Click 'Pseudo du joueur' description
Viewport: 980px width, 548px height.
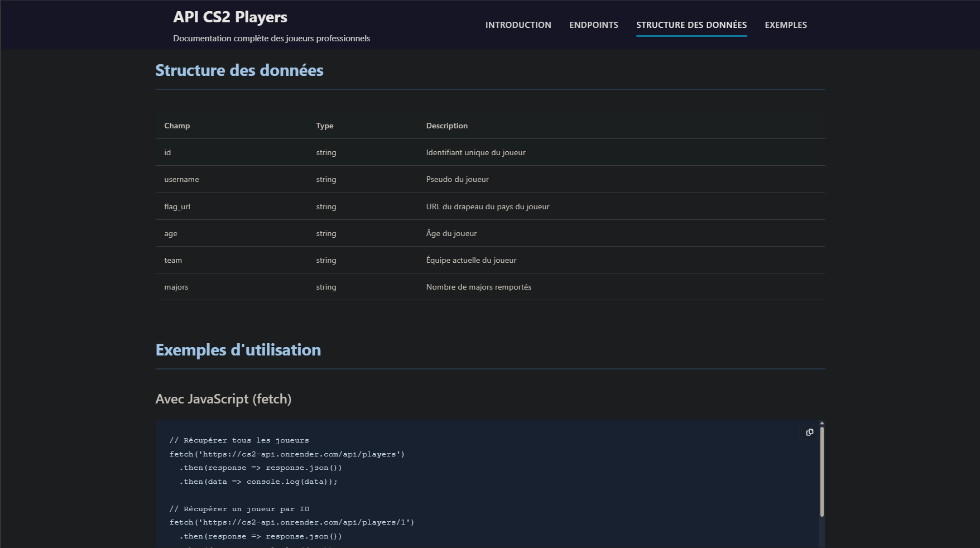[457, 179]
